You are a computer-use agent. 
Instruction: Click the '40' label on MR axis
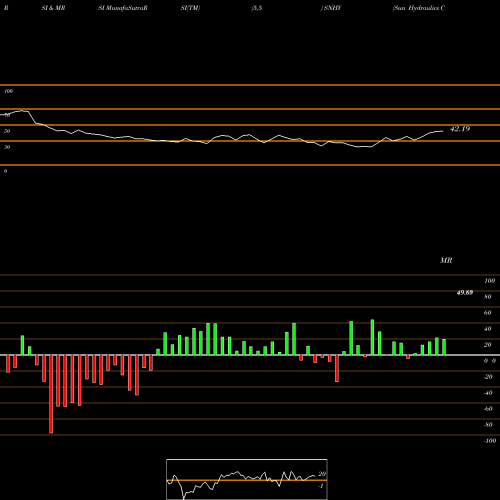click(x=488, y=329)
